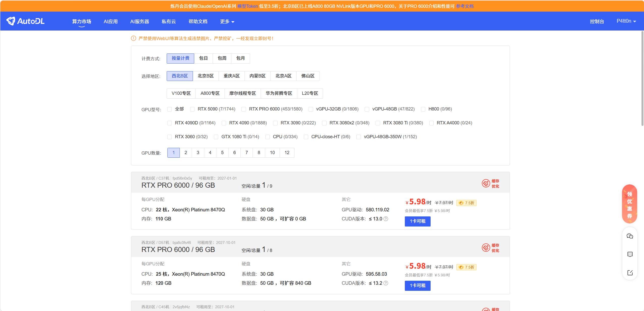
Task: Check the RTX PRO 6000 checkbox
Action: click(244, 109)
